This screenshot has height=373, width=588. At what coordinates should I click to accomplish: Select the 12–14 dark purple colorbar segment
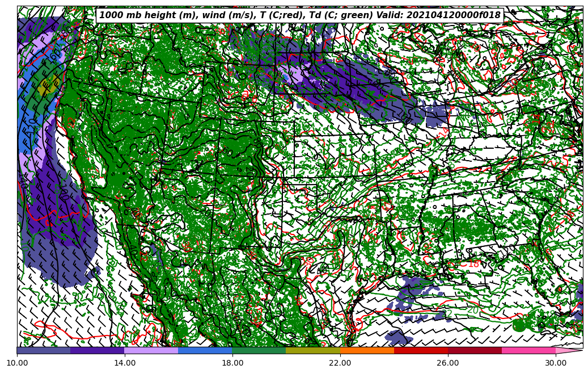[x=98, y=350]
